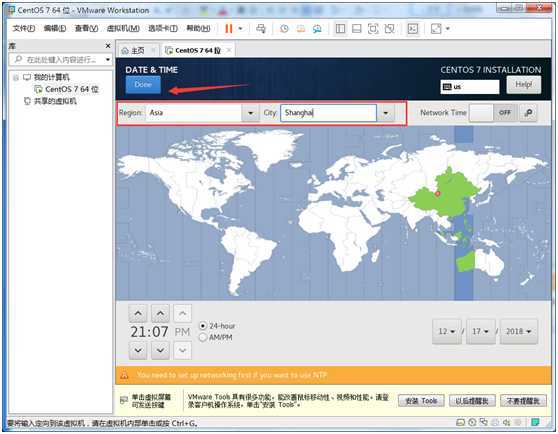558x434 pixels.
Task: Select 共享的虚拟机 in library tree
Action: tap(55, 101)
